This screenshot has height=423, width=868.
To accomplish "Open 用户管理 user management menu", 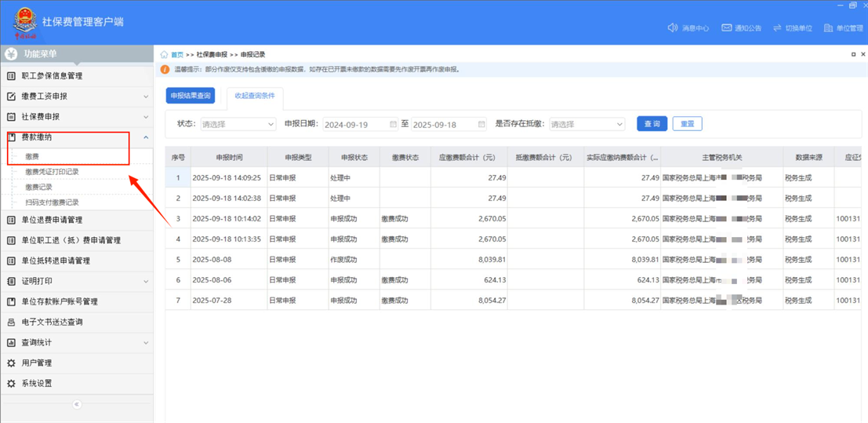I will tap(36, 363).
